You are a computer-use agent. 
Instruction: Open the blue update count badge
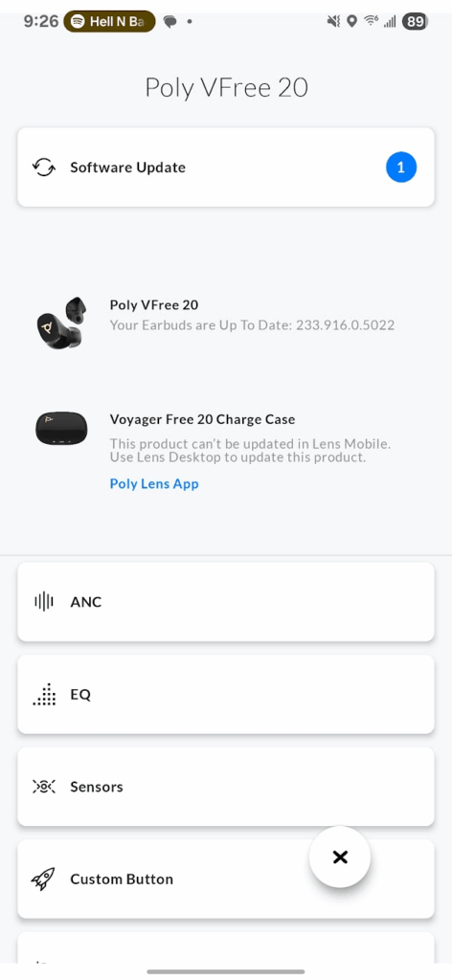(x=401, y=167)
